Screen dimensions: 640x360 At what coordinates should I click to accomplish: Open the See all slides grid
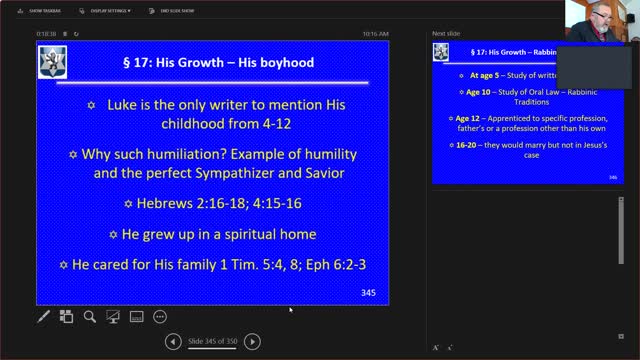click(66, 316)
